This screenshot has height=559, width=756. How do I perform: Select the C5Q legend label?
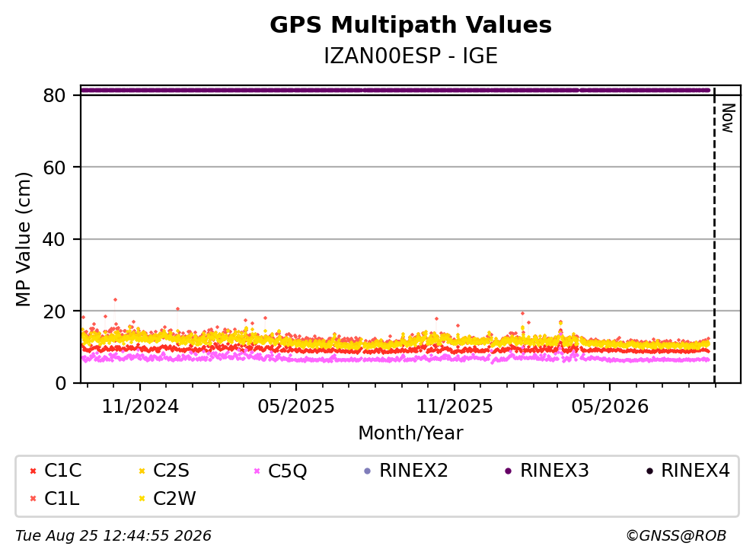[287, 471]
